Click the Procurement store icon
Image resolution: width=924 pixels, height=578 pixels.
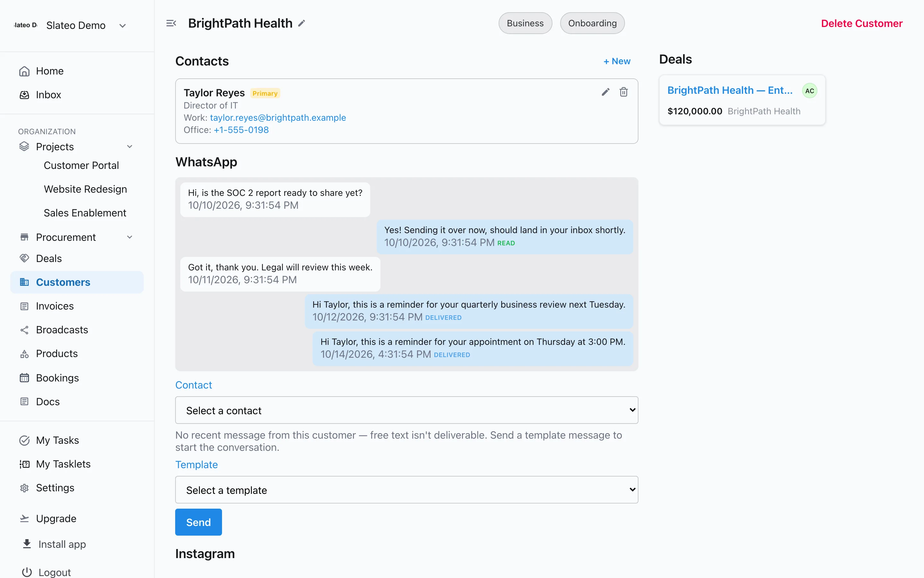[x=24, y=237]
